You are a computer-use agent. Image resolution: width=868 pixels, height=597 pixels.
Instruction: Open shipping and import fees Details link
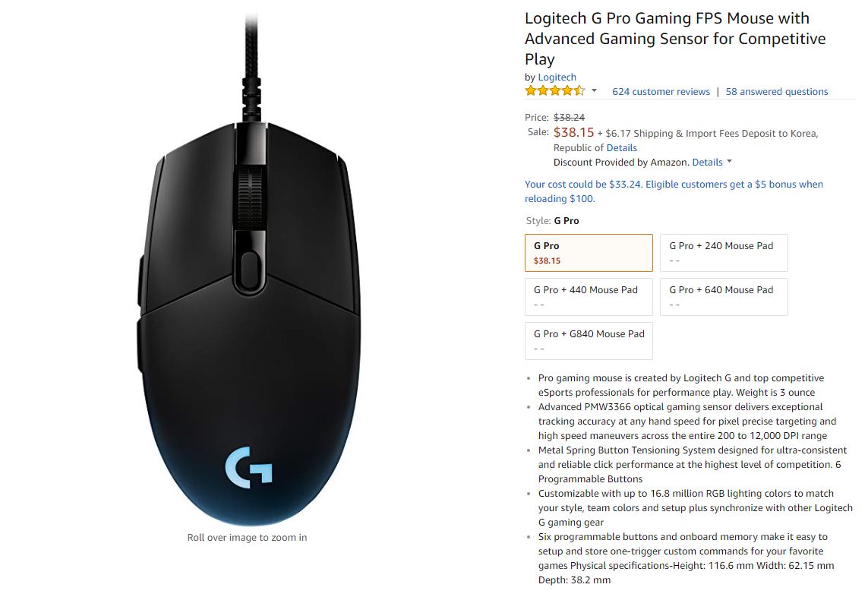point(622,148)
